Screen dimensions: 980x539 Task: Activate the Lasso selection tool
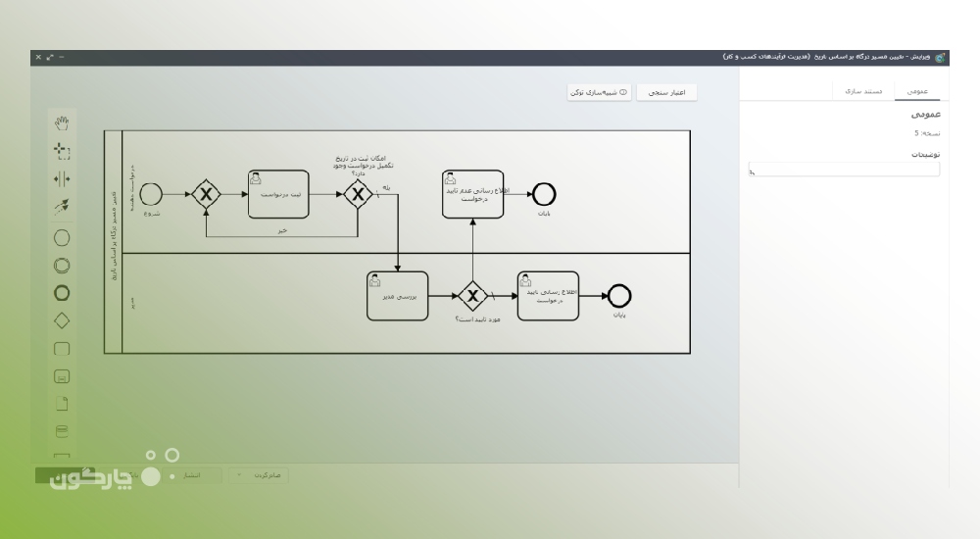(x=62, y=150)
